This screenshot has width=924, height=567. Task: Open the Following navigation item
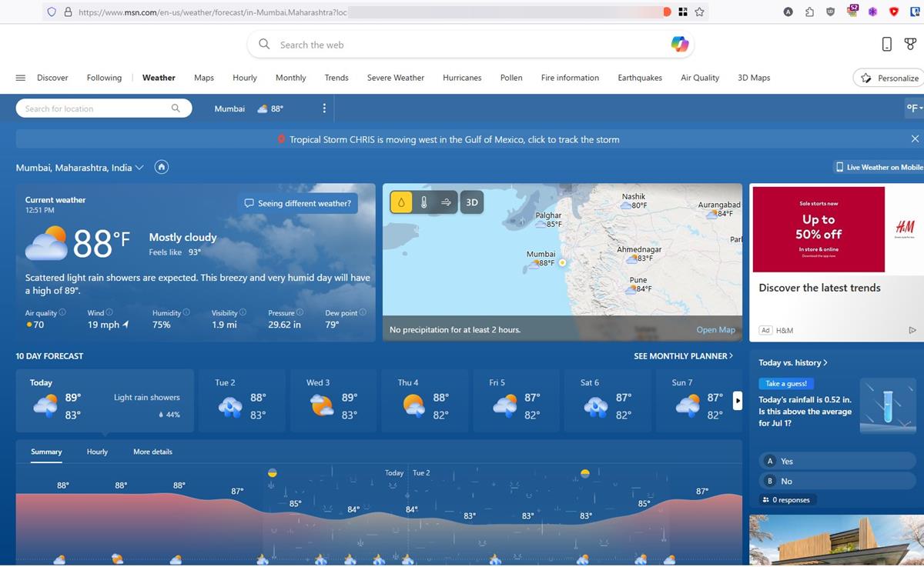coord(104,78)
